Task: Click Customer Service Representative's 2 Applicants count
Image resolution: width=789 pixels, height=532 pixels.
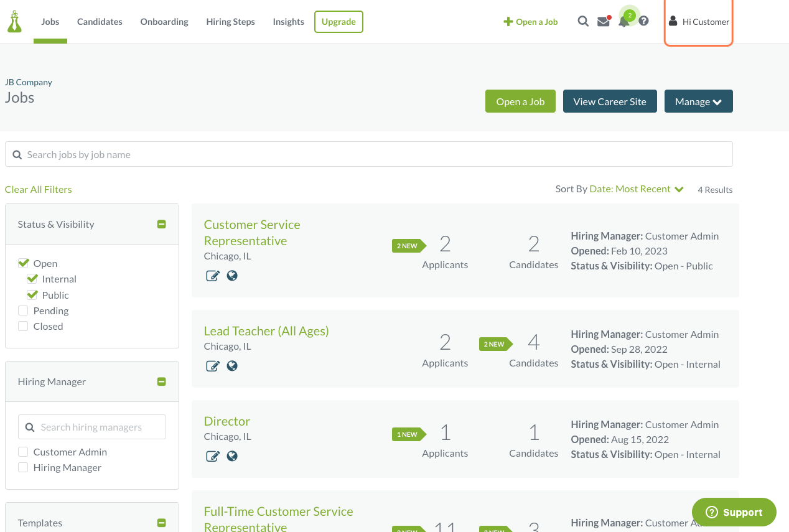Action: 445,252
